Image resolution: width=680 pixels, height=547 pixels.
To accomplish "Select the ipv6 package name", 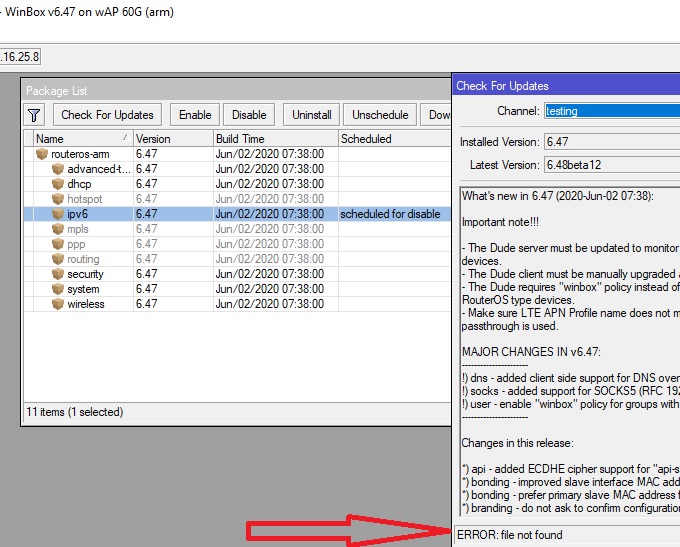I will (x=78, y=214).
